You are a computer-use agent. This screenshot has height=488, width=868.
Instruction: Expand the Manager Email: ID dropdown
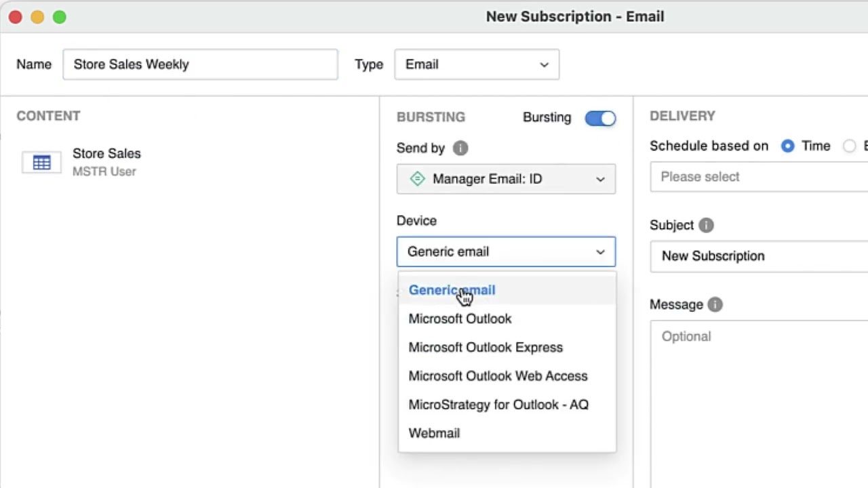click(x=506, y=179)
